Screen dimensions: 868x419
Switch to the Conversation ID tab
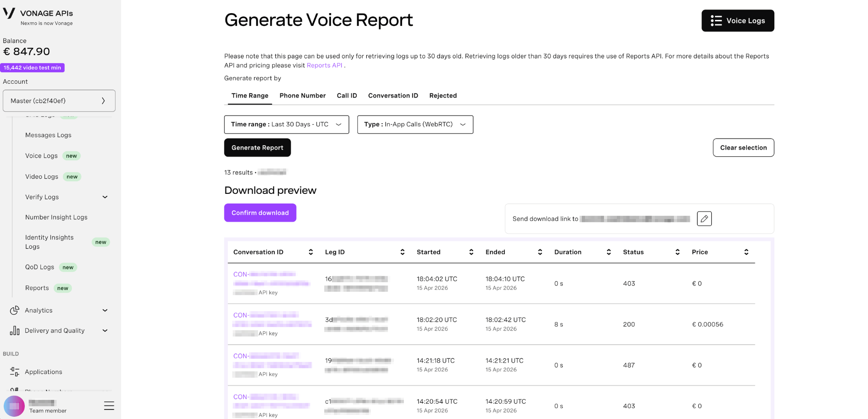[393, 96]
